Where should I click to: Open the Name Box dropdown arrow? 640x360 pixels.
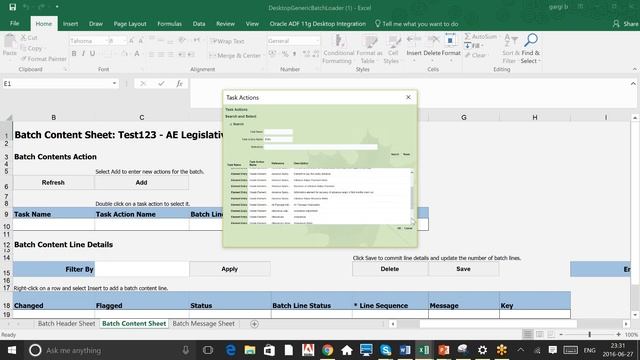coord(114,83)
